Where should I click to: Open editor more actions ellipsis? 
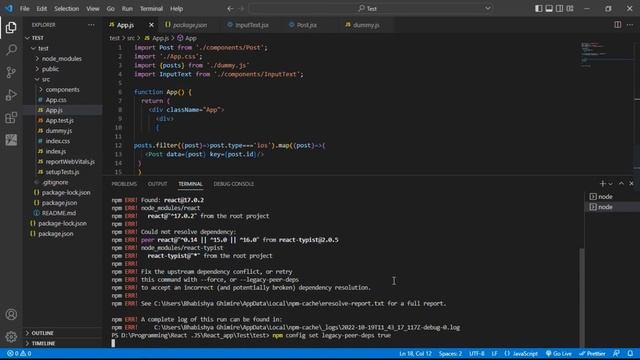tap(630, 25)
